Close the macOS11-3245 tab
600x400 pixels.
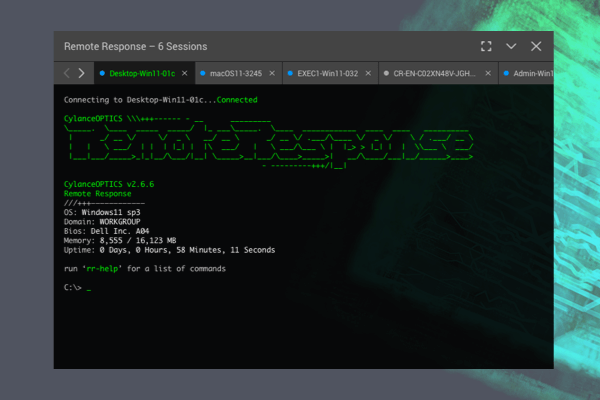pyautogui.click(x=272, y=74)
